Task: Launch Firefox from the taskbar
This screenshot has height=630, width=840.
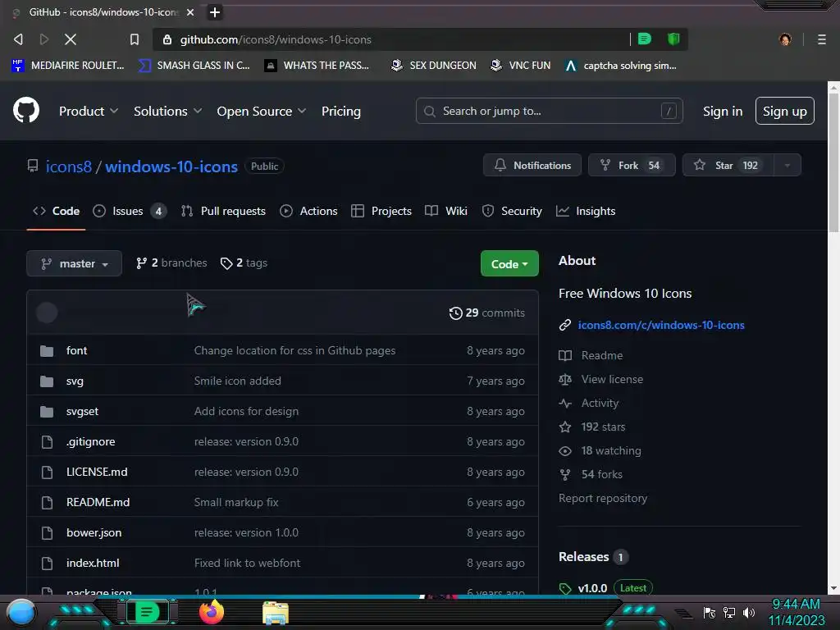Action: (x=212, y=612)
